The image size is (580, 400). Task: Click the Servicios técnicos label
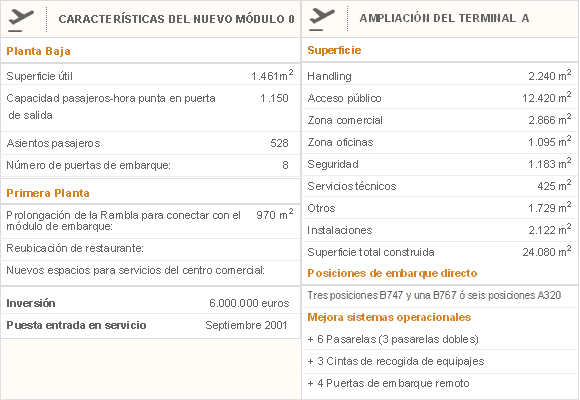352,186
